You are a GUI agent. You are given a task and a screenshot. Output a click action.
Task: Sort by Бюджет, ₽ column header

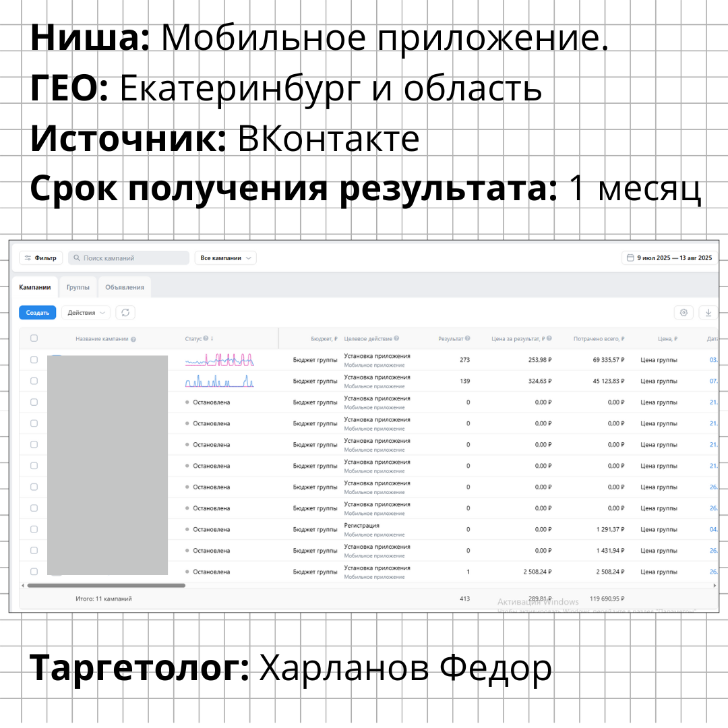324,339
